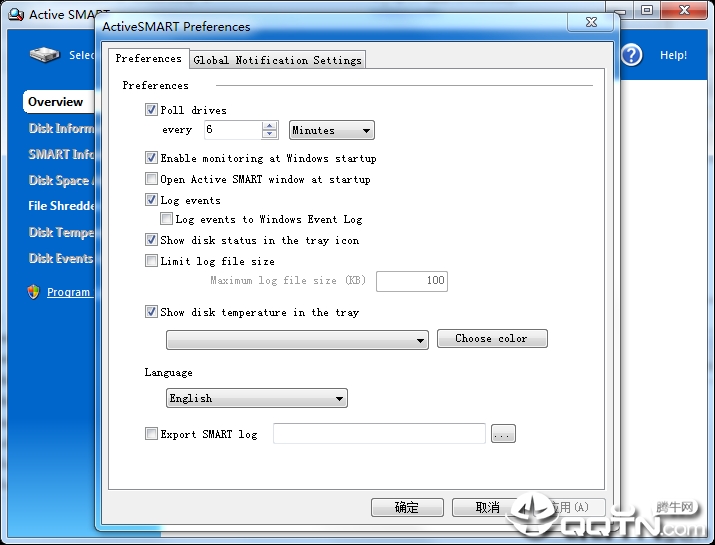This screenshot has height=545, width=715.
Task: Switch to Global Notification Settings tab
Action: click(277, 60)
